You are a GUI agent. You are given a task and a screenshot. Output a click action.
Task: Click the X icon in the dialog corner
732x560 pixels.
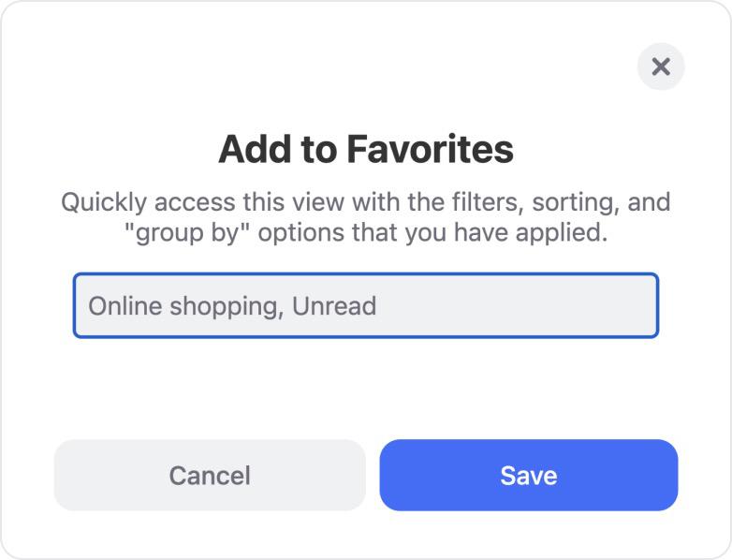[x=661, y=66]
